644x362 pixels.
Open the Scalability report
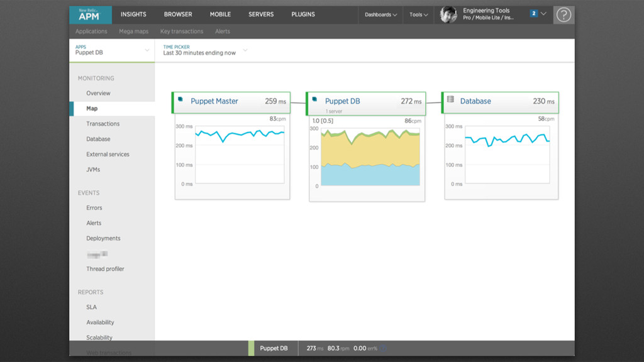(x=99, y=337)
